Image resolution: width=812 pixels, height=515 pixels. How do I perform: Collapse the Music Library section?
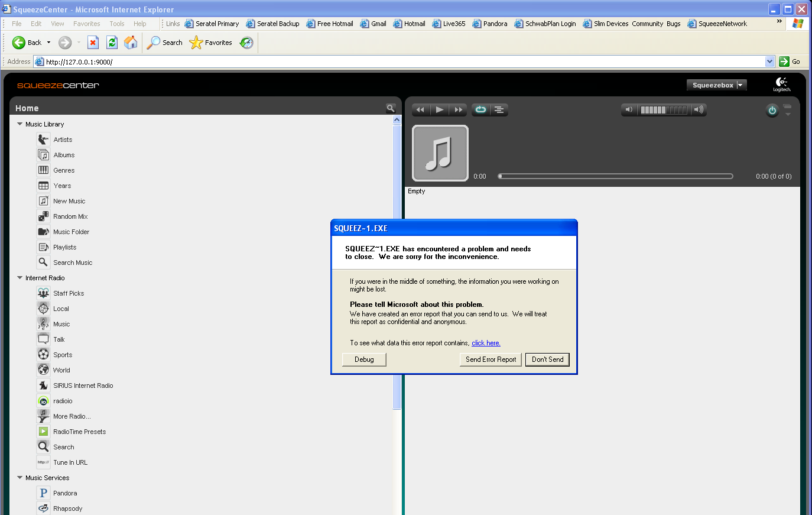pyautogui.click(x=20, y=124)
